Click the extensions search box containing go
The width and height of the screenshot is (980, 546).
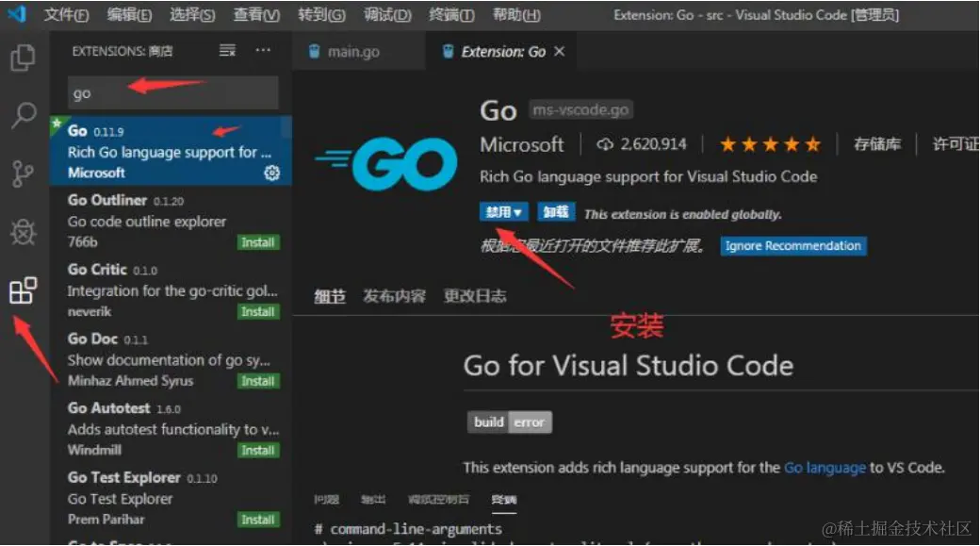[x=173, y=93]
